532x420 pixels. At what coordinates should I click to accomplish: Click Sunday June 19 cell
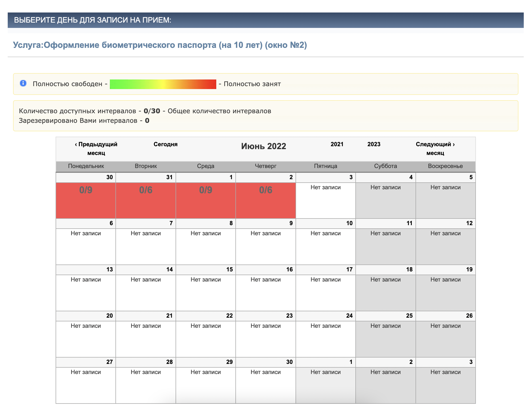tap(446, 293)
